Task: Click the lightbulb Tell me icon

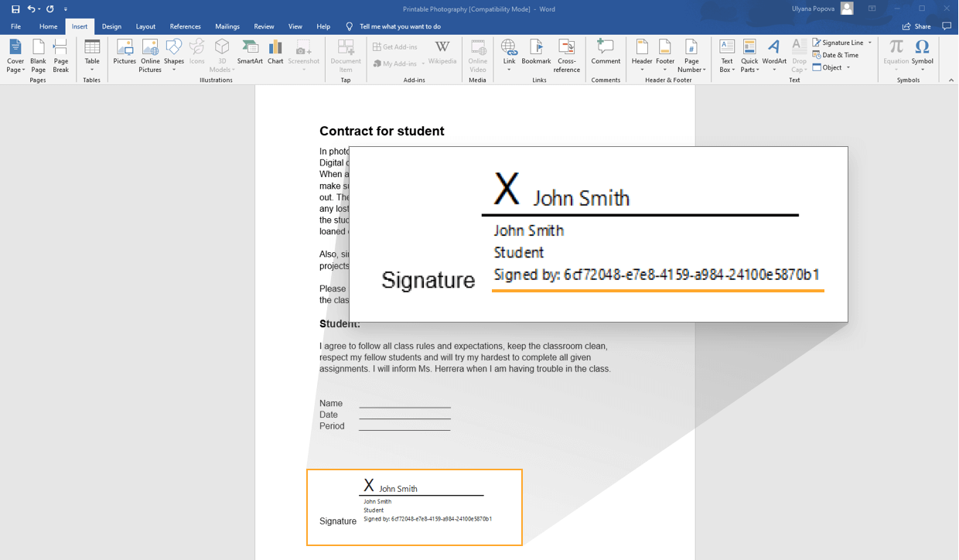Action: click(x=350, y=26)
